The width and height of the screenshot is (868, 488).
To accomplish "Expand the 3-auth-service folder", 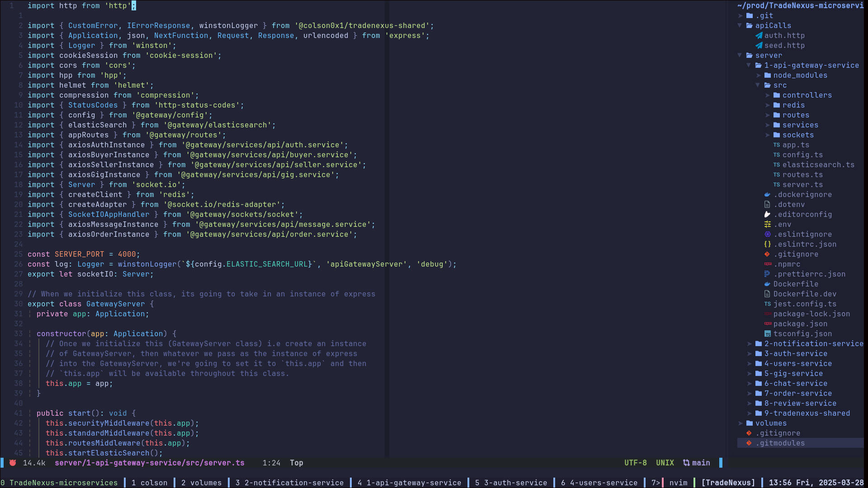I will click(x=749, y=354).
